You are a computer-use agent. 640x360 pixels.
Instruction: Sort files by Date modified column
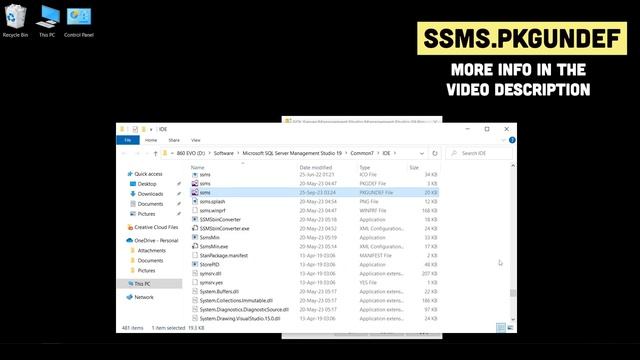(316, 167)
